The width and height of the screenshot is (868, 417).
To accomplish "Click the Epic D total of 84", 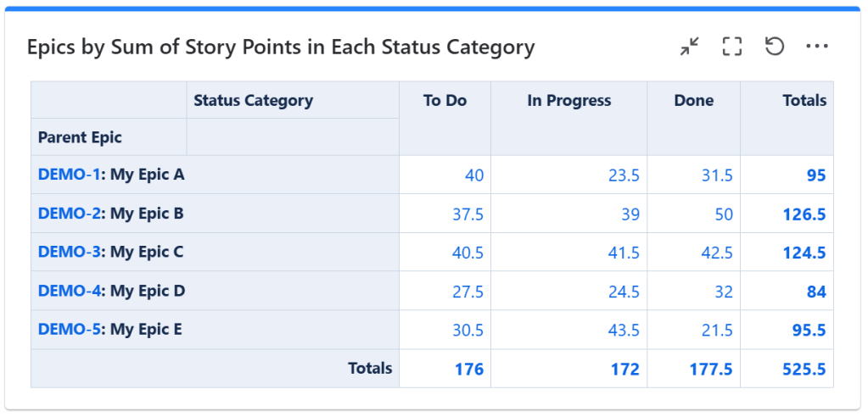I will [x=816, y=292].
